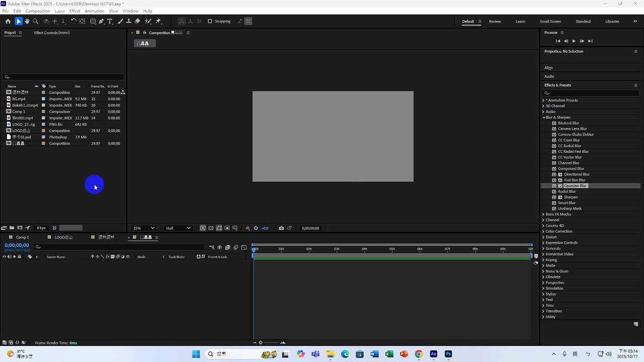Select the Hand tool
This screenshot has width=644, height=362.
(x=27, y=21)
